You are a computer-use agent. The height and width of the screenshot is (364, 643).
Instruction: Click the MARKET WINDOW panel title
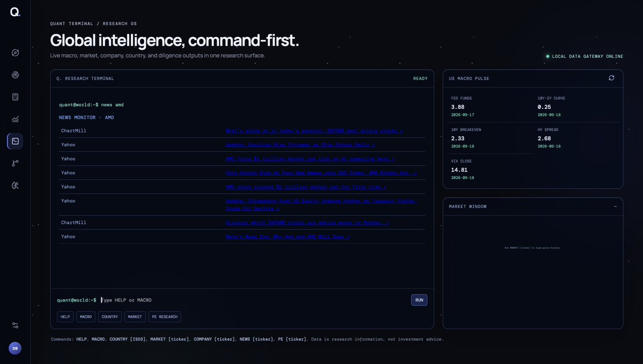(x=468, y=206)
